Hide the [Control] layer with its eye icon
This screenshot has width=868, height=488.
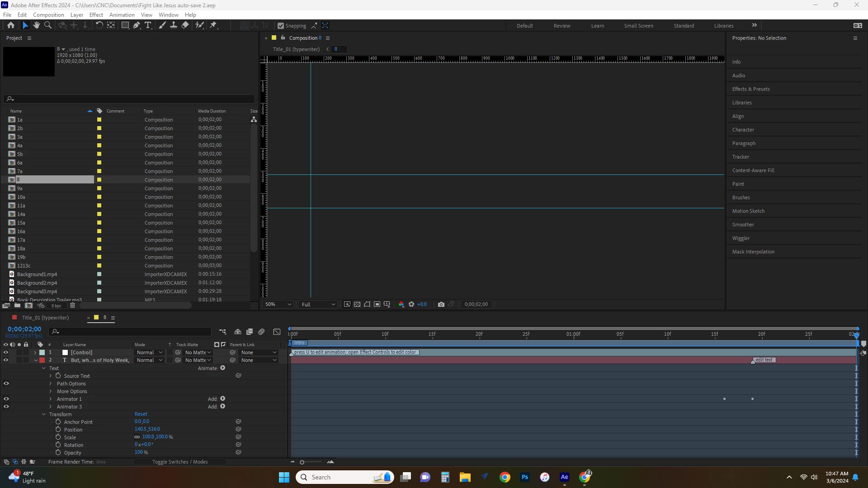(x=6, y=352)
